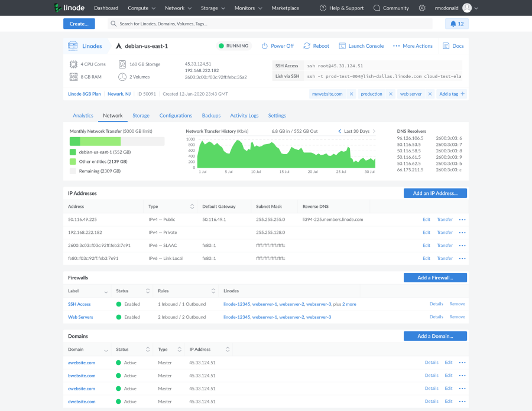This screenshot has width=532, height=411.
Task: Switch to the Storage tab
Action: coord(141,116)
